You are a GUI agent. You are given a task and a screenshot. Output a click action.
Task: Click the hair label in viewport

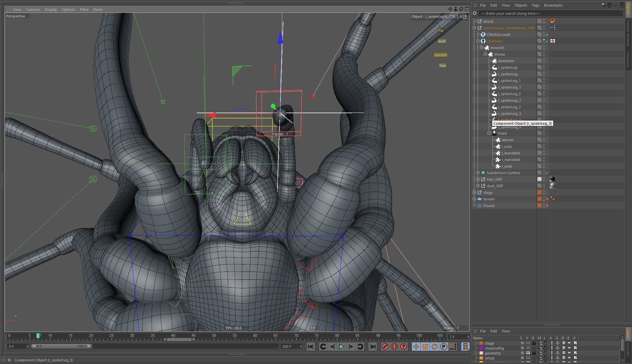[x=443, y=65]
